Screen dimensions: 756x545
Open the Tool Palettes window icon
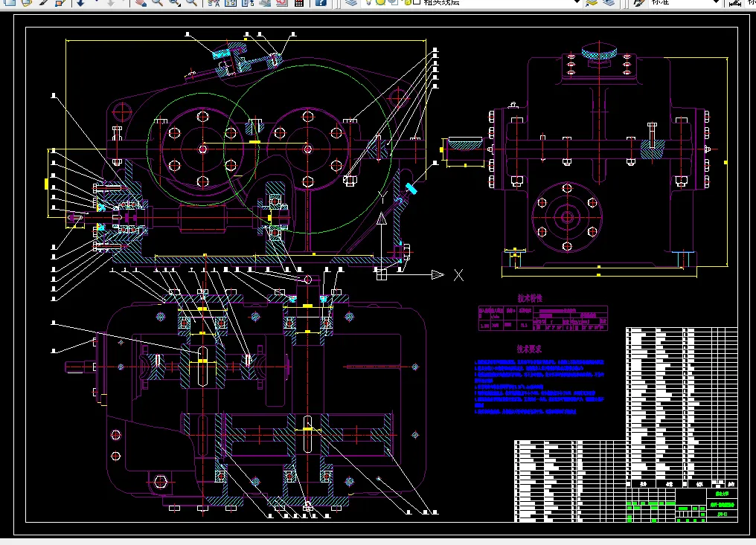[x=248, y=2]
